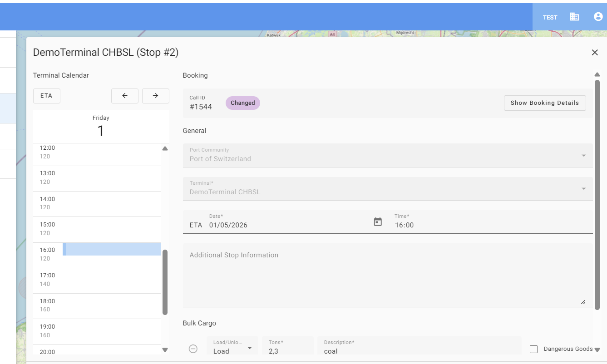Go to previous day in Terminal Calendar
This screenshot has width=607, height=364.
tap(125, 96)
